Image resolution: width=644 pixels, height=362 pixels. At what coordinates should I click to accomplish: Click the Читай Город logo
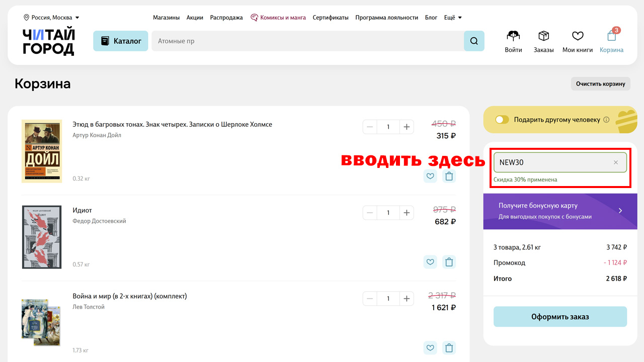click(48, 41)
